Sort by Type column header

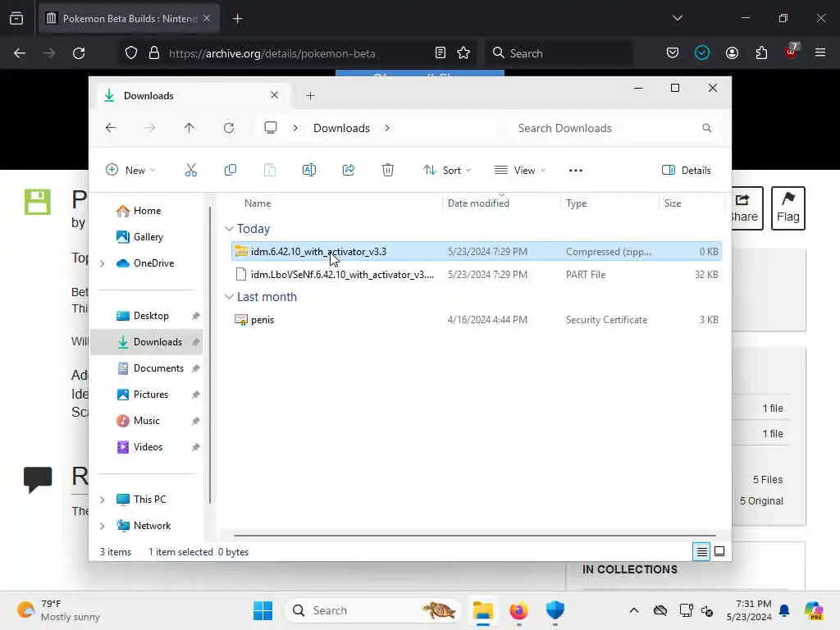pyautogui.click(x=577, y=203)
